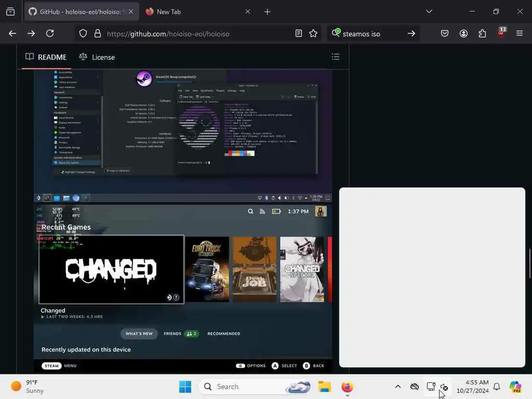
Task: Click the '1:37 PM' clock text
Action: pyautogui.click(x=298, y=211)
